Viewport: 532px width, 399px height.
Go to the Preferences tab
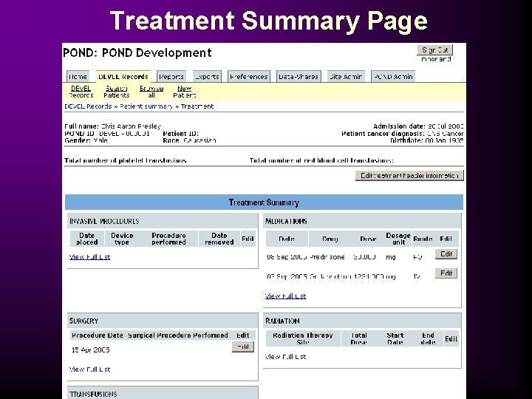coord(249,77)
